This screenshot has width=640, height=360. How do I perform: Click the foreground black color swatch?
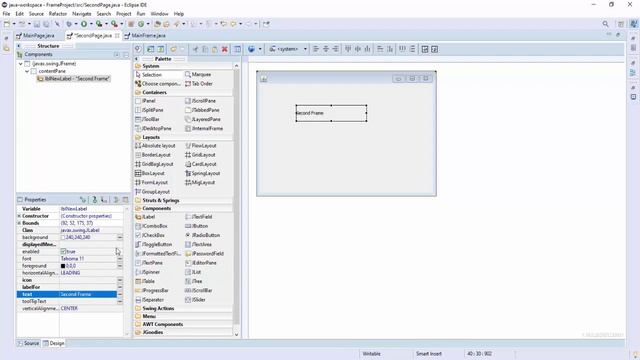tap(63, 266)
